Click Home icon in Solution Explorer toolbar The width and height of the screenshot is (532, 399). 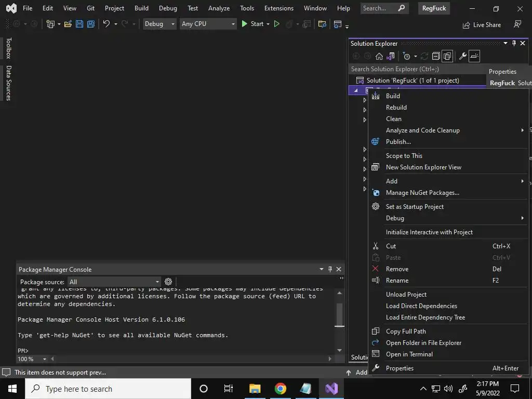(379, 56)
